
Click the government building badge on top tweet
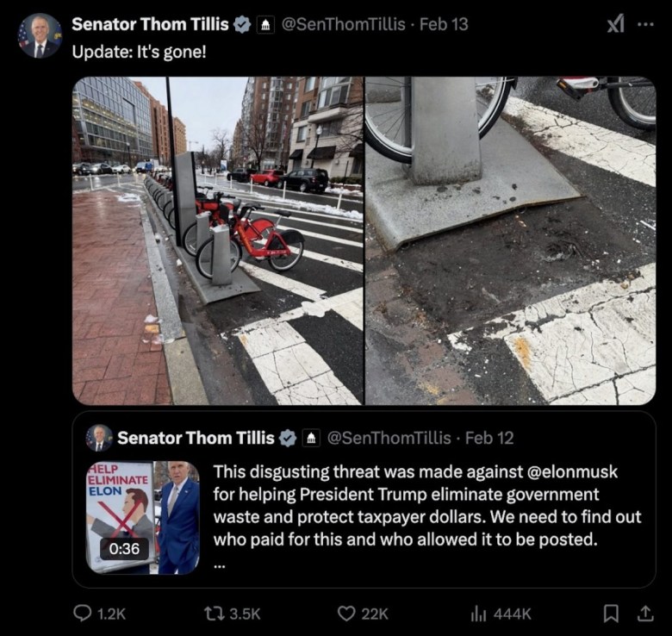coord(265,24)
